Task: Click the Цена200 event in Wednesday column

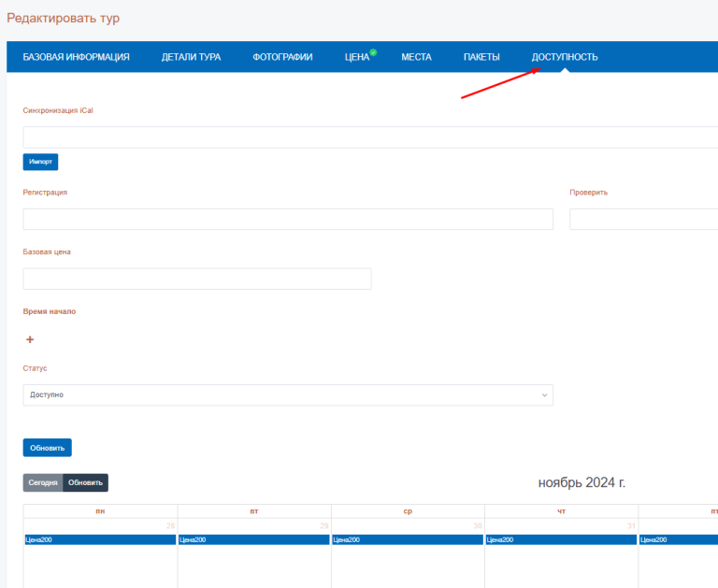Action: click(408, 539)
